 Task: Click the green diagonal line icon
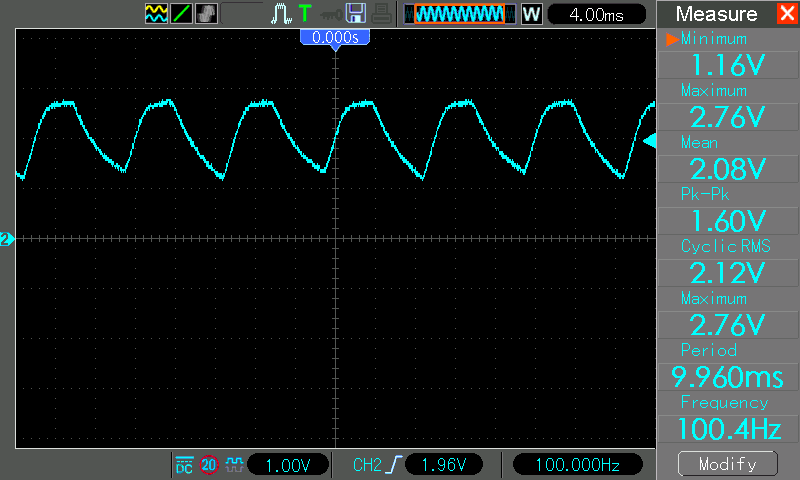pos(181,14)
